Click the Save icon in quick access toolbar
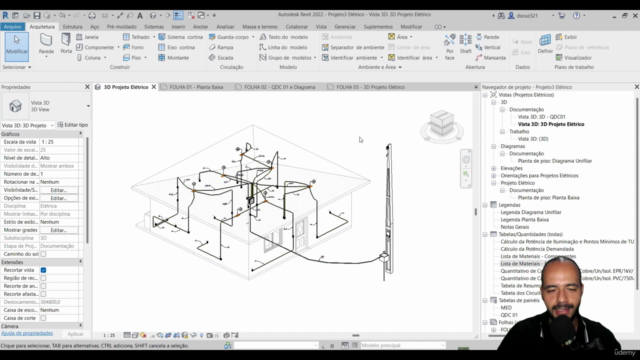The width and height of the screenshot is (640, 360). (37, 16)
